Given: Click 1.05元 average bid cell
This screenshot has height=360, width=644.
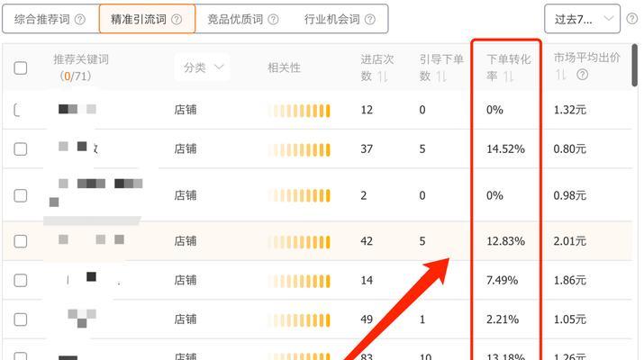Looking at the screenshot, I should 569,319.
